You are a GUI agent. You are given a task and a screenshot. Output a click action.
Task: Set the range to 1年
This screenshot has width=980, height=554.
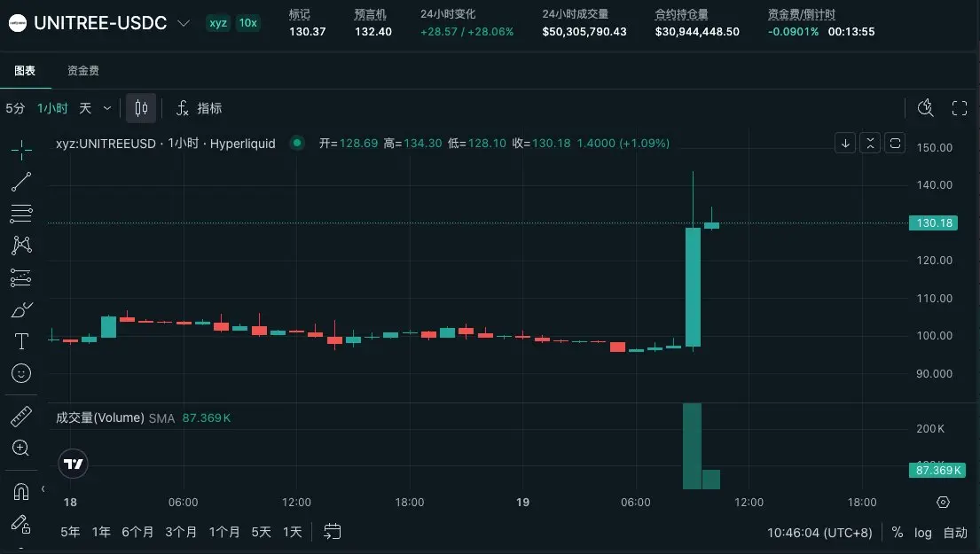coord(101,532)
